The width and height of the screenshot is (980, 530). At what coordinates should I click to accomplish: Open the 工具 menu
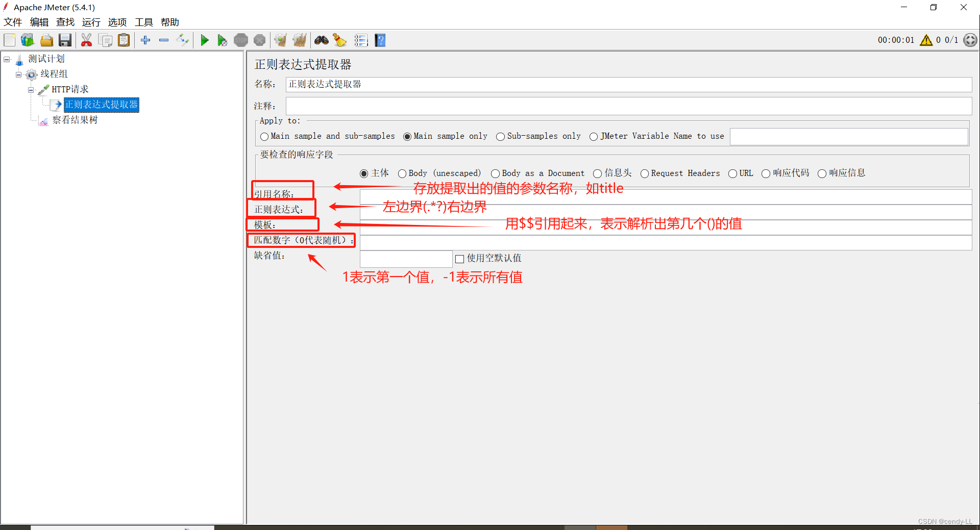144,22
